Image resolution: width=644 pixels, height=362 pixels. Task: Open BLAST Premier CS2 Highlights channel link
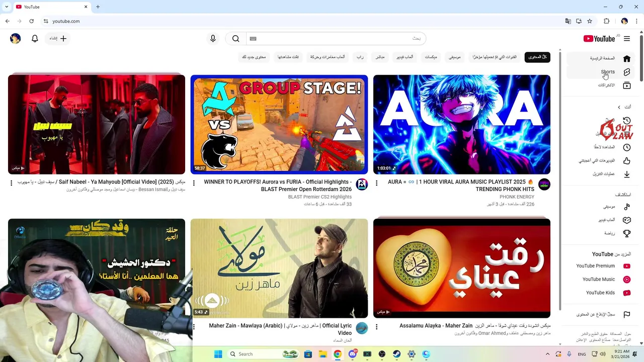tap(320, 197)
